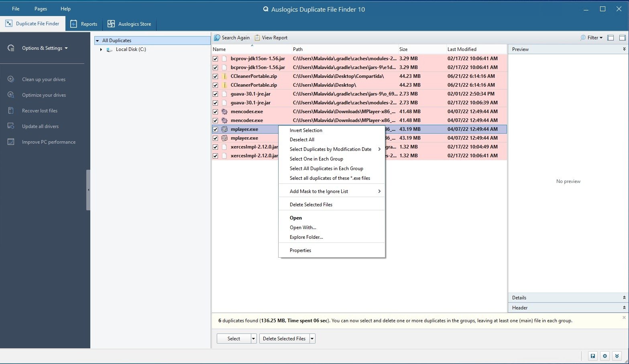Click the gear icon of first mencoder.exe
The height and width of the screenshot is (364, 629).
click(224, 112)
